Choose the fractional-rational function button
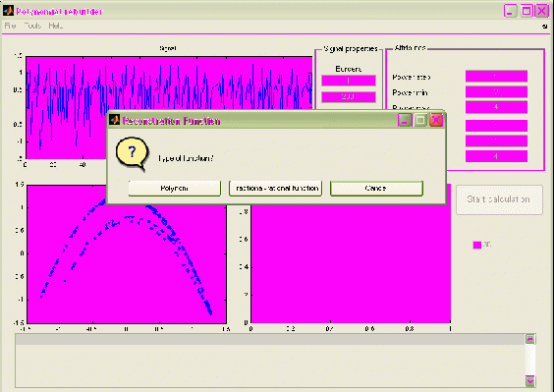The height and width of the screenshot is (392, 554). coord(276,188)
